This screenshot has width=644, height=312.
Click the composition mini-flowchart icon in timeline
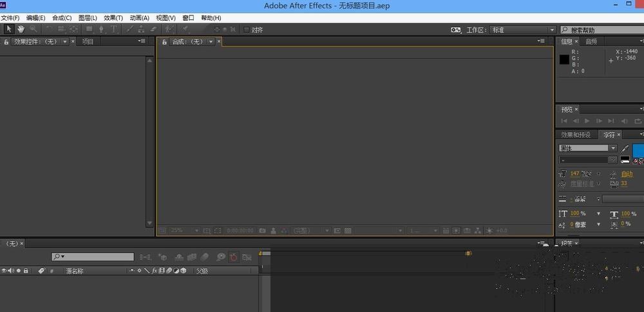point(145,257)
